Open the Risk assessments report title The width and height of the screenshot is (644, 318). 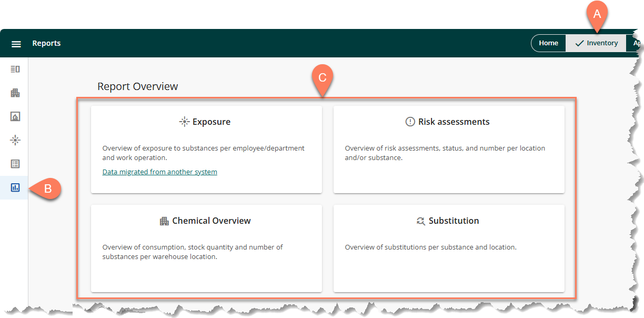(x=454, y=122)
